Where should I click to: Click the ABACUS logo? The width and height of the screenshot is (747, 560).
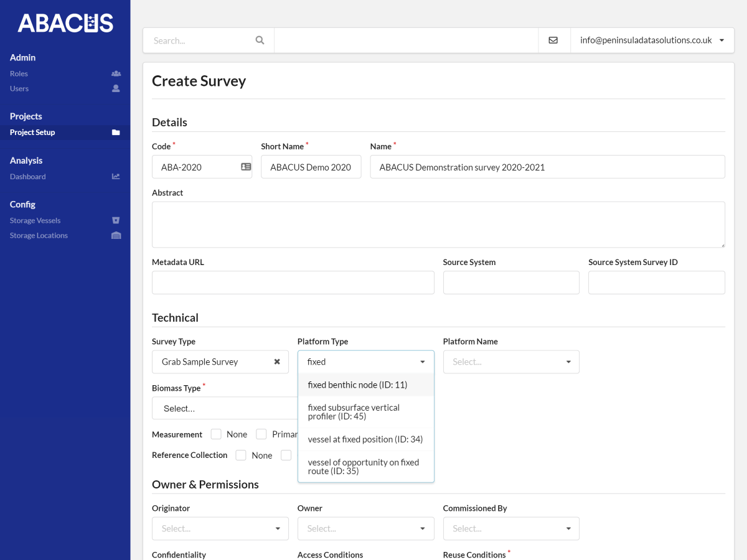[x=65, y=23]
